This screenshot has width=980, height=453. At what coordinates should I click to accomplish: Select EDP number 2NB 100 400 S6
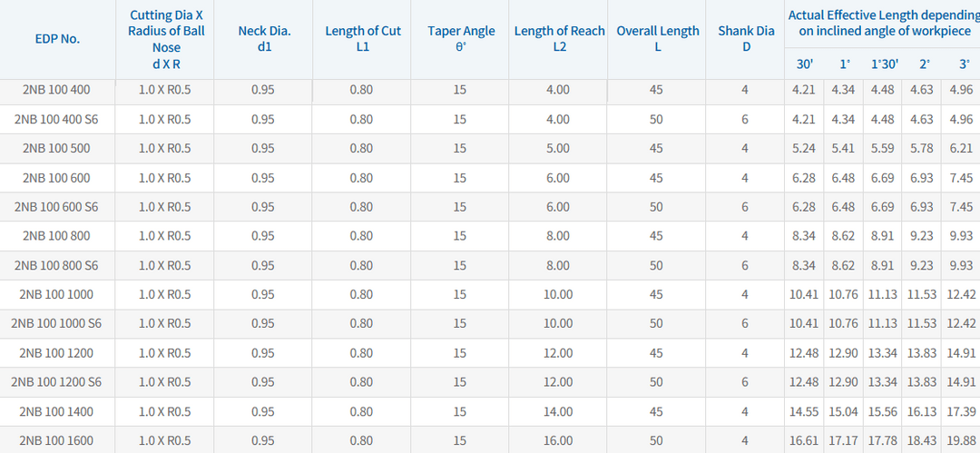click(x=56, y=119)
